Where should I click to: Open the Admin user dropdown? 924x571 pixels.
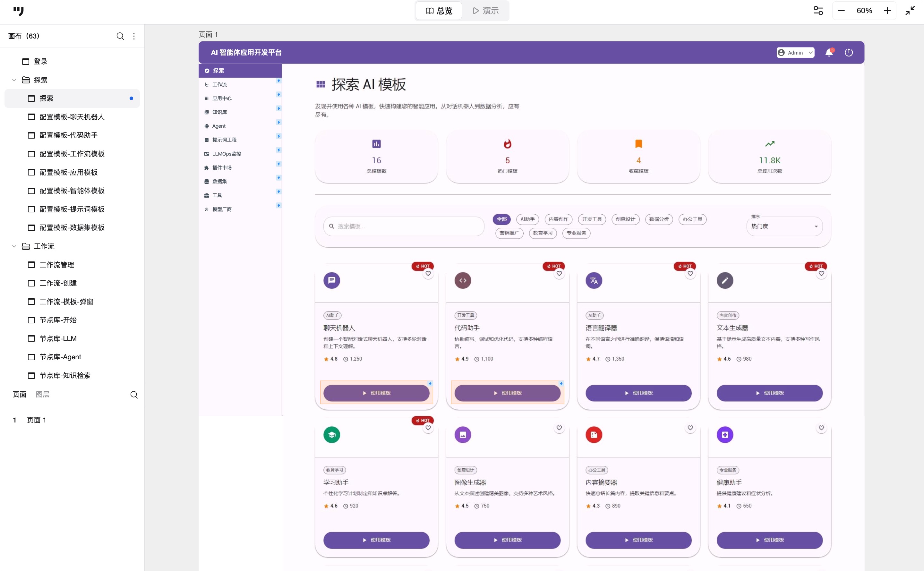pos(795,53)
